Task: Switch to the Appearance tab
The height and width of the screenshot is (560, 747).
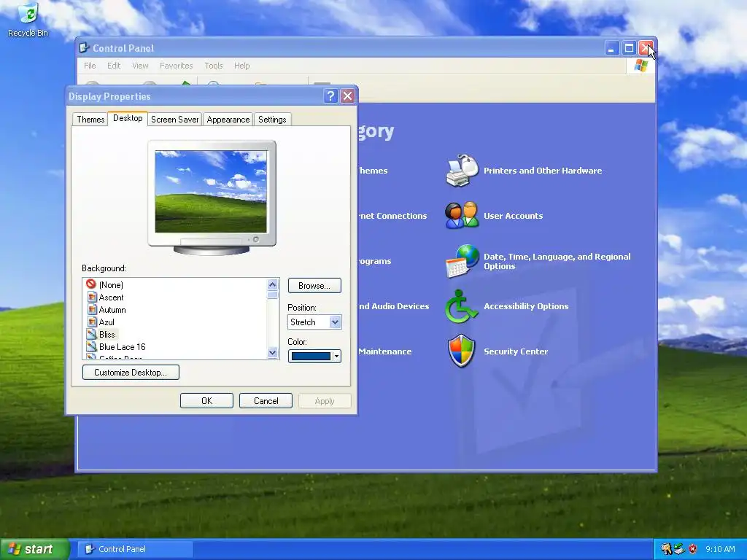Action: coord(228,119)
